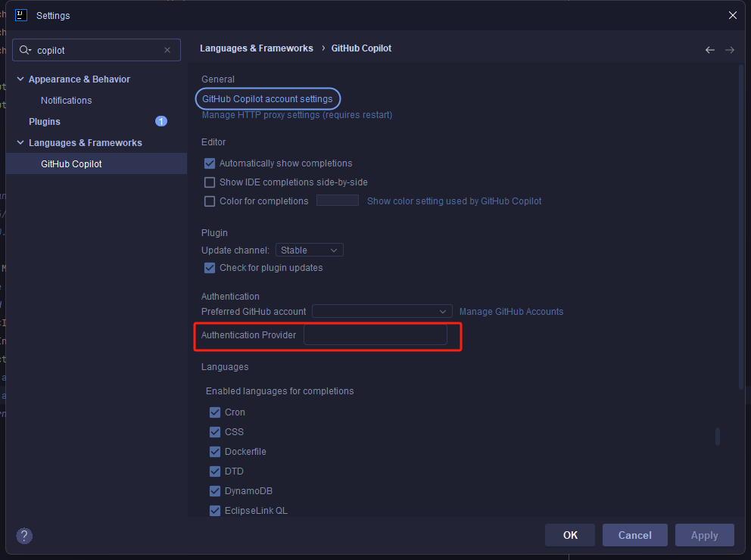This screenshot has height=560, width=751.
Task: Clear the copilot search text
Action: point(167,50)
